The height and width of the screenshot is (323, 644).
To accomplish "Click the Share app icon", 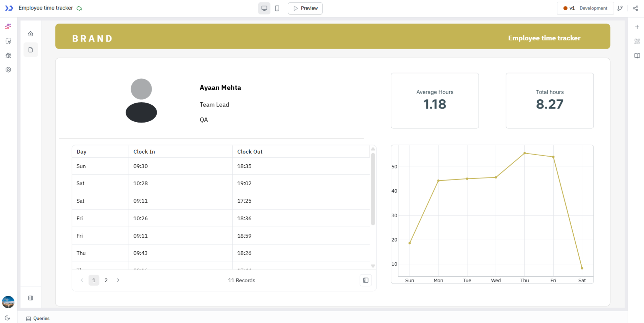I will click(x=636, y=8).
